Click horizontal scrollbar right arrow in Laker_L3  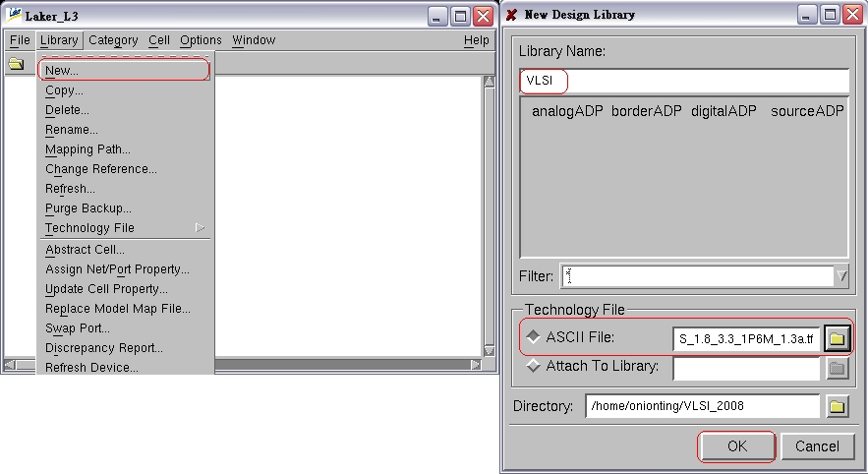(x=476, y=365)
